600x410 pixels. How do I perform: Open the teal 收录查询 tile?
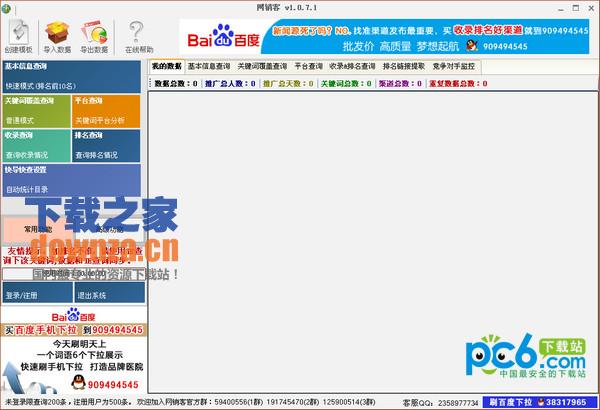pyautogui.click(x=36, y=145)
